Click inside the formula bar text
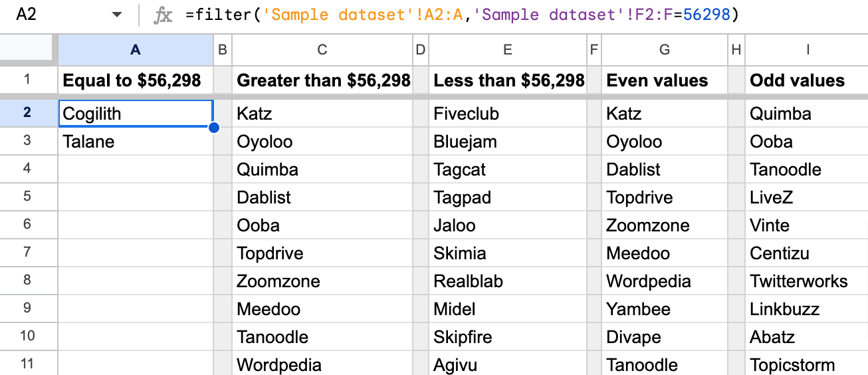The height and width of the screenshot is (375, 868). [462, 15]
